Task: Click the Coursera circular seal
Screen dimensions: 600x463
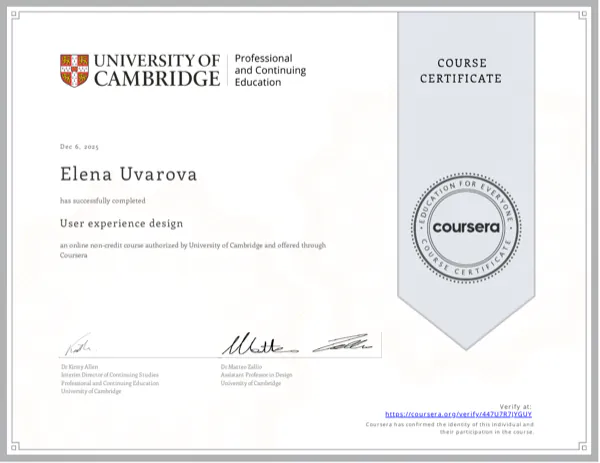Action: [466, 228]
